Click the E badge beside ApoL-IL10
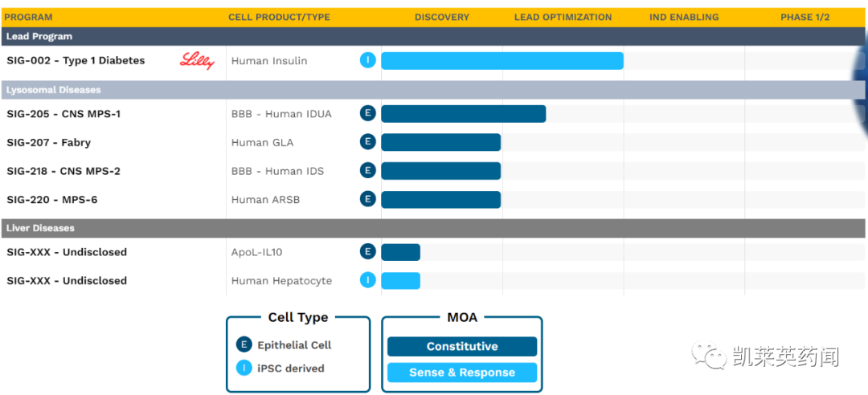 tap(367, 251)
